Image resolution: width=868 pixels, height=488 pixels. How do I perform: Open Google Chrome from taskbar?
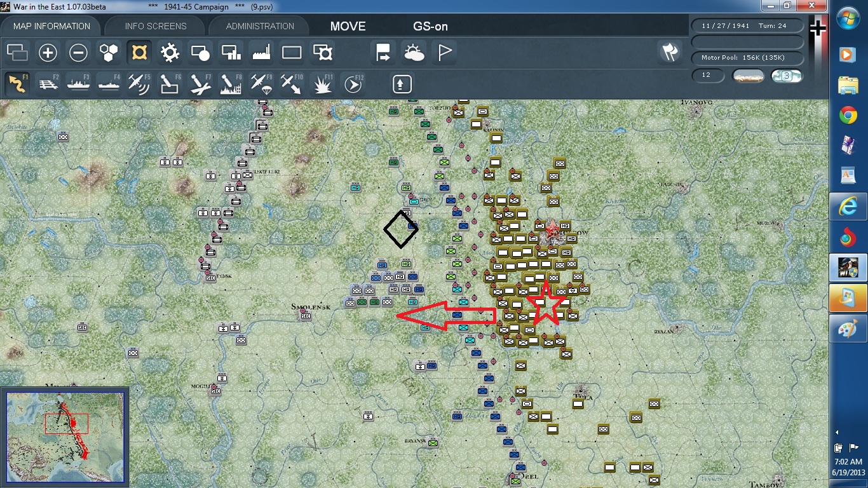[x=848, y=115]
